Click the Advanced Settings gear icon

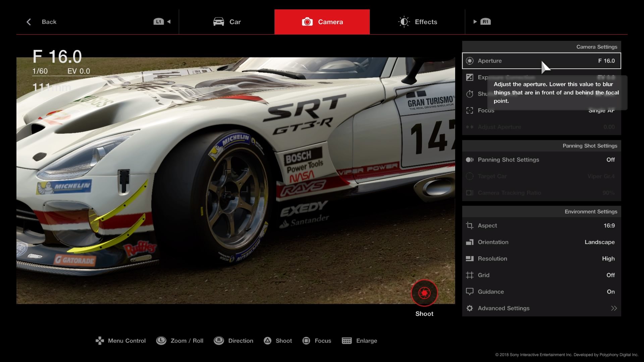pos(470,308)
